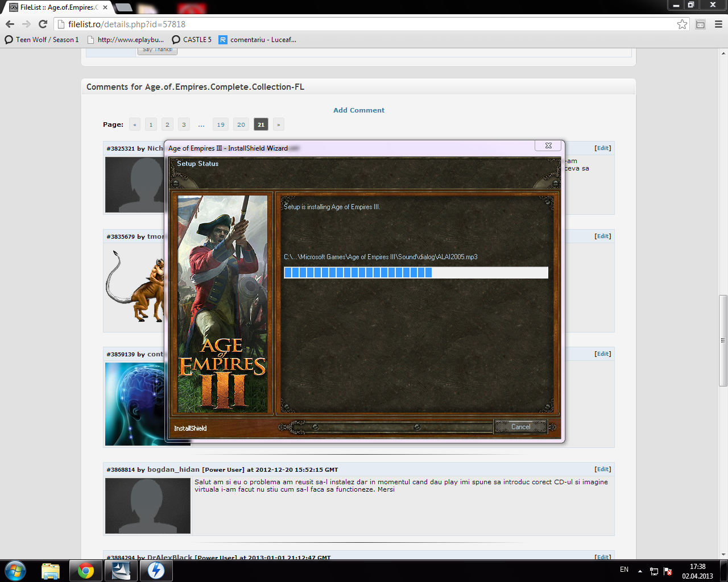Close the InstallShield Wizard window
The height and width of the screenshot is (582, 728).
coord(548,145)
